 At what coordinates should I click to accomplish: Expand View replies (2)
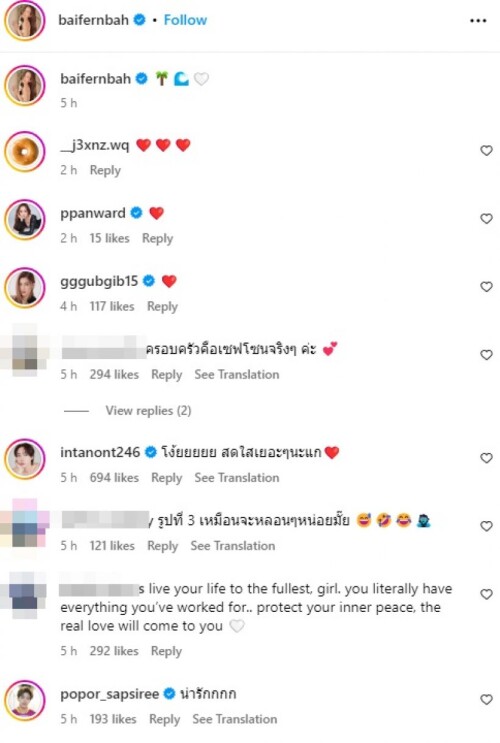coord(148,410)
